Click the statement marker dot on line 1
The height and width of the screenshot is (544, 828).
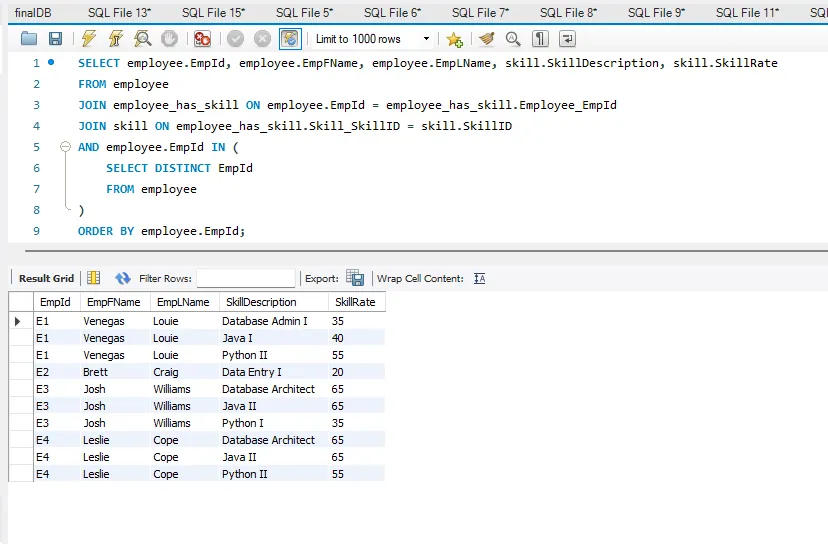(51, 62)
